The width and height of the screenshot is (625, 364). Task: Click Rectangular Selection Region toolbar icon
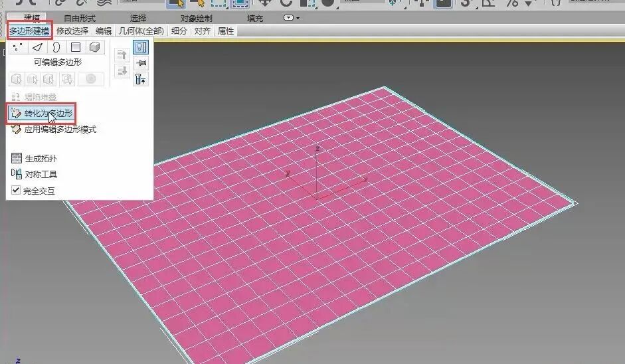218,3
